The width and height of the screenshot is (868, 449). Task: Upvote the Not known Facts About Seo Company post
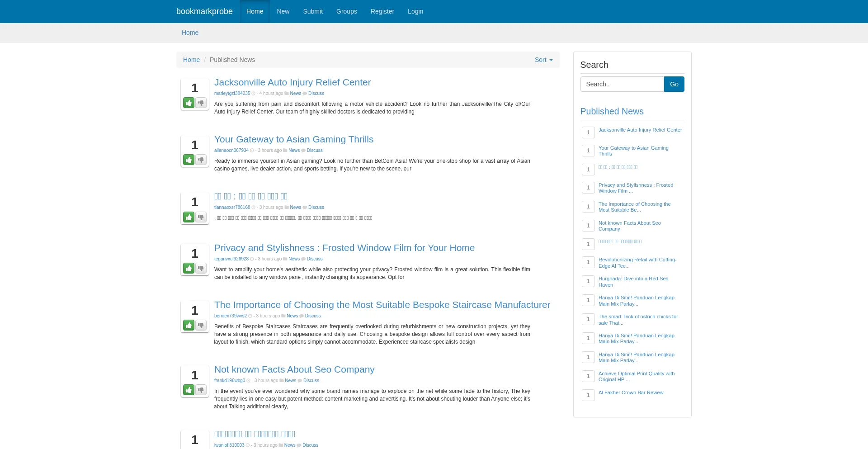189,390
